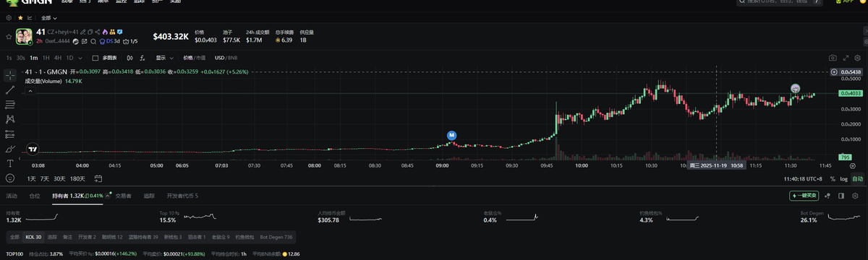The height and width of the screenshot is (260, 868).
Task: Select the 1s timeframe
Action: [x=9, y=58]
